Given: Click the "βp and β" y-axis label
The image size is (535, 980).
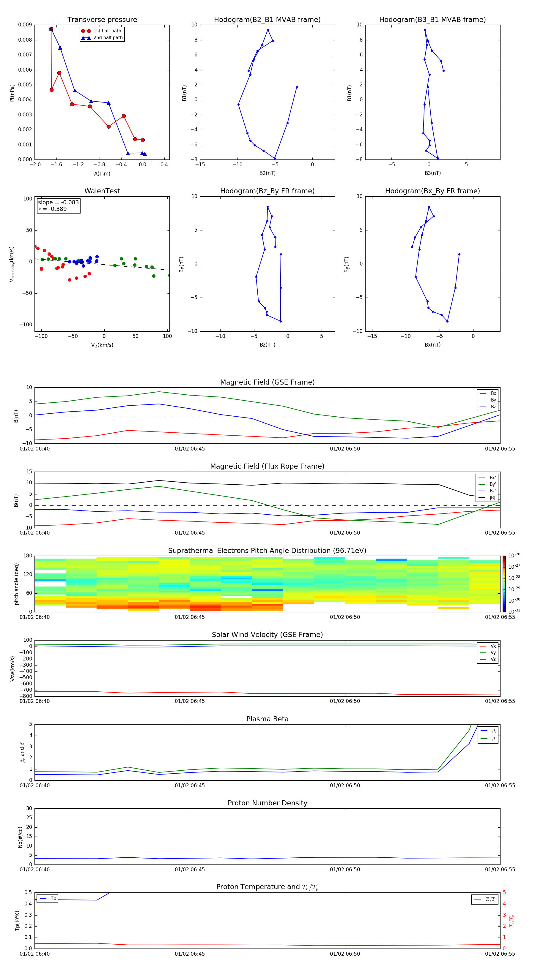Looking at the screenshot, I should [23, 752].
